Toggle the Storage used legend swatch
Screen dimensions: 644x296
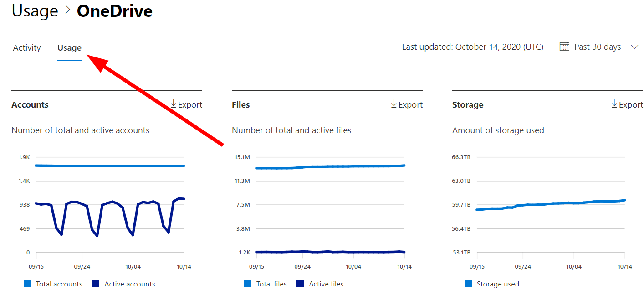(x=468, y=284)
